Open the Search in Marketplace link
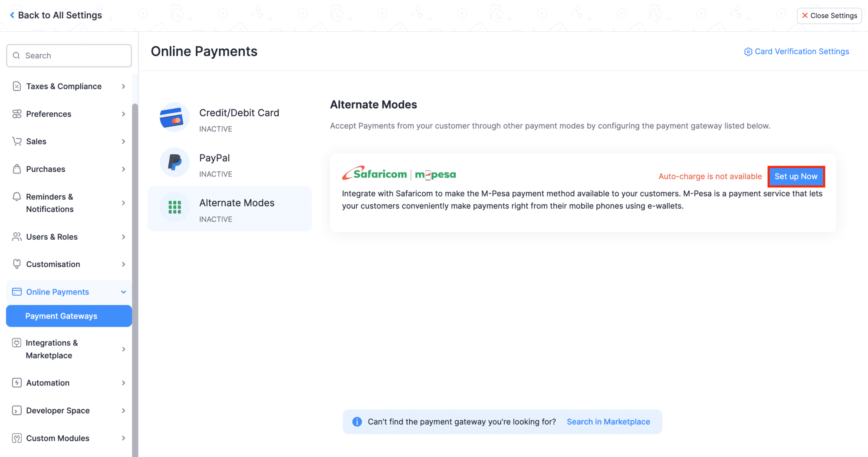This screenshot has width=868, height=457. click(608, 421)
